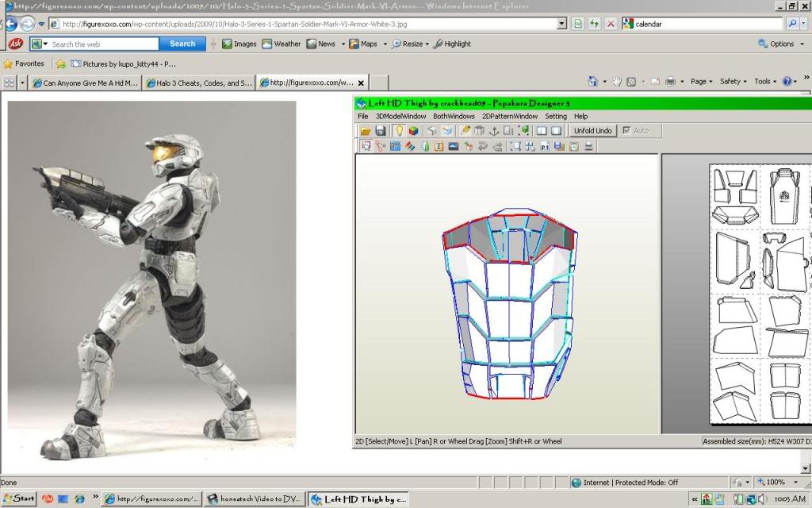
Task: Open the Favorites star button
Action: [24, 63]
